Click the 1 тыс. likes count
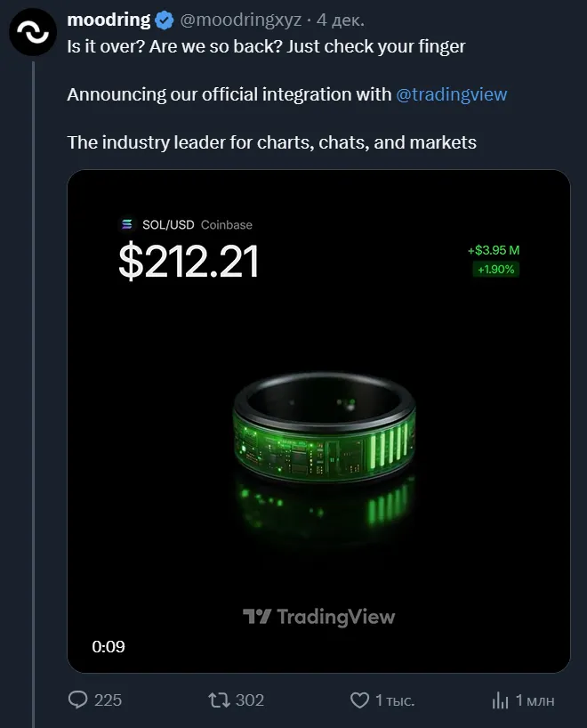587x728 pixels. [x=395, y=700]
